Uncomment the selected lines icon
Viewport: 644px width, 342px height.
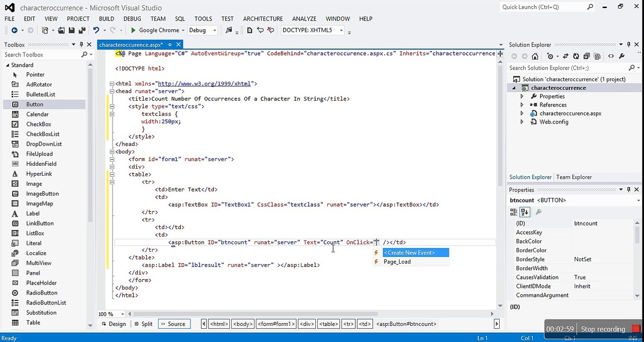pos(271,30)
